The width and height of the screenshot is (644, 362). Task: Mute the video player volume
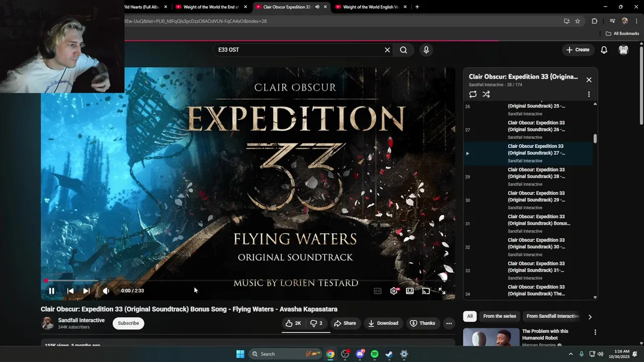tap(106, 291)
